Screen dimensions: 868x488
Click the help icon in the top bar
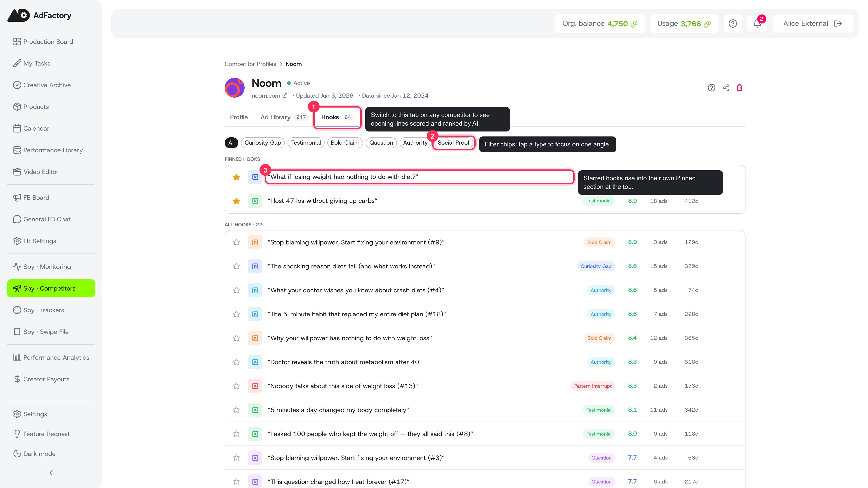pos(733,23)
